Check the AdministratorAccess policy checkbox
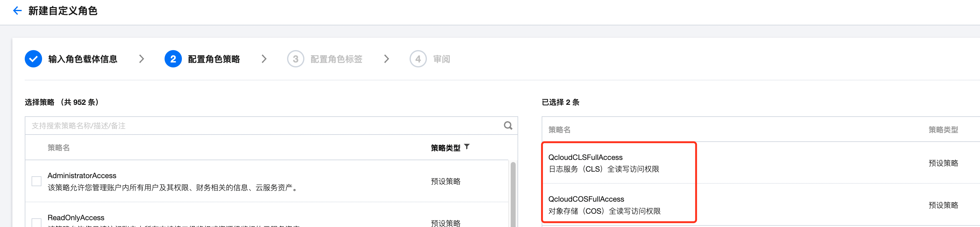This screenshot has width=980, height=227. [x=37, y=181]
